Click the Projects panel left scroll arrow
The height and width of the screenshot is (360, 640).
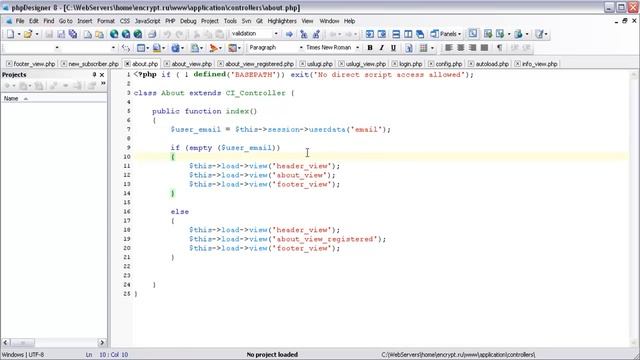point(6,342)
